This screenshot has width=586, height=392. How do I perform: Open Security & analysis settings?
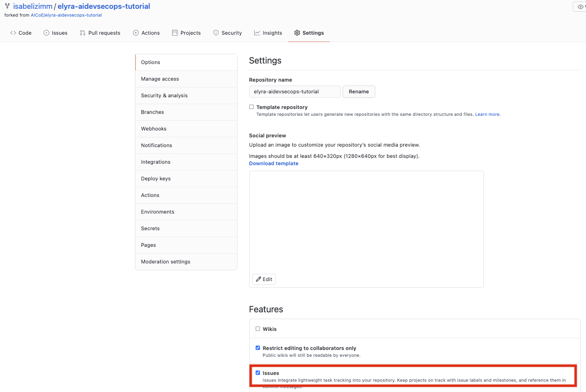pos(186,96)
